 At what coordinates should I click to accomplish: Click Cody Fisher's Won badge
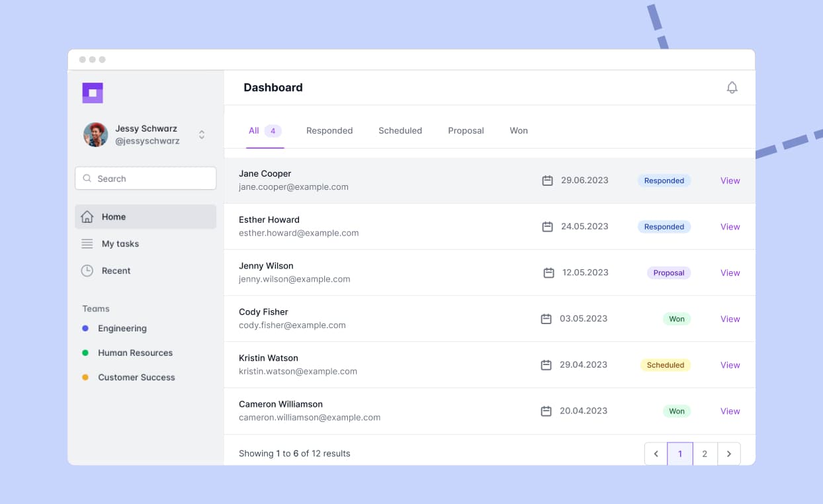(677, 319)
